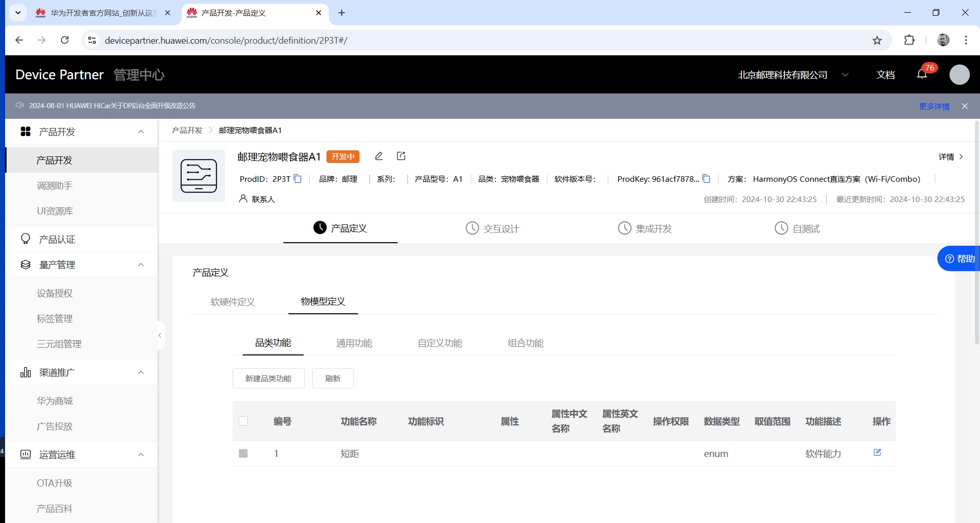The height and width of the screenshot is (523, 980).
Task: Click the share icon beside product name
Action: [401, 156]
